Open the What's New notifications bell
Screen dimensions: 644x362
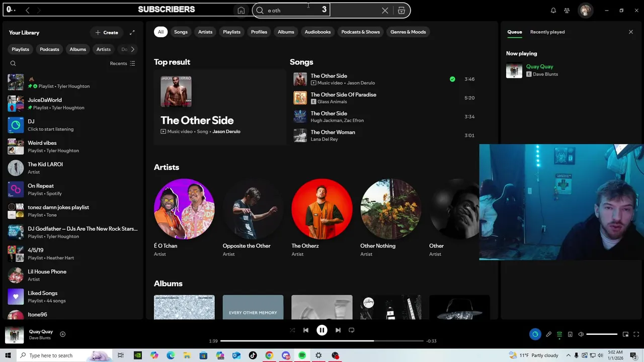pyautogui.click(x=553, y=11)
